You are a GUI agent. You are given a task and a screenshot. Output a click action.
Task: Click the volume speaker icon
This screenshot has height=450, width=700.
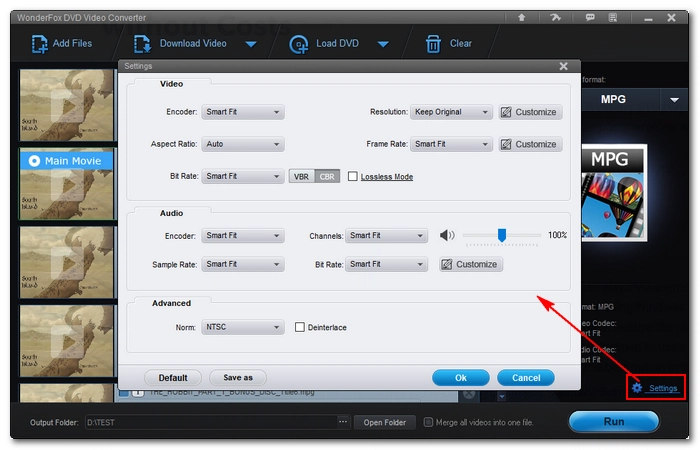tap(447, 235)
